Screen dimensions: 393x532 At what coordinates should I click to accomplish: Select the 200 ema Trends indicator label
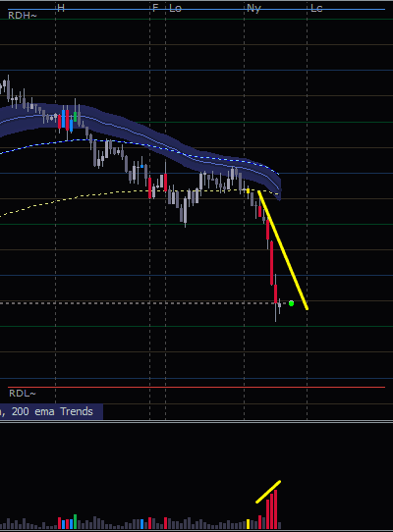tap(52, 411)
